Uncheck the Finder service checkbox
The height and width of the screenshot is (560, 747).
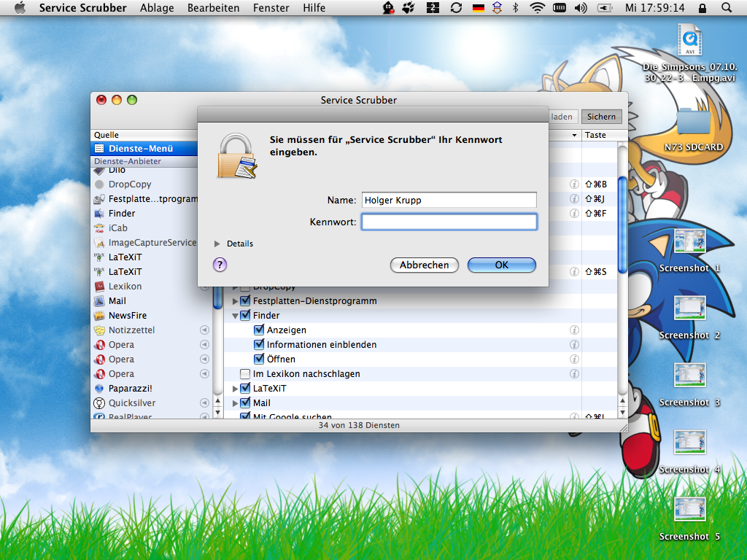point(245,315)
